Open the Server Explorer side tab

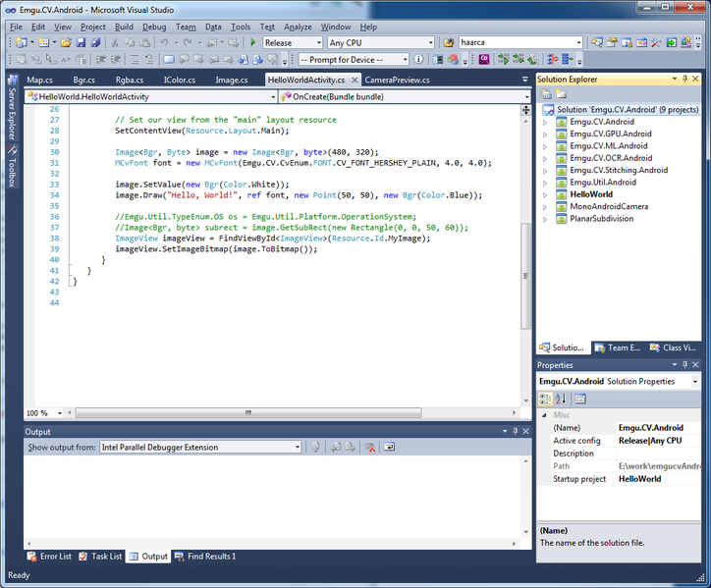(12, 109)
